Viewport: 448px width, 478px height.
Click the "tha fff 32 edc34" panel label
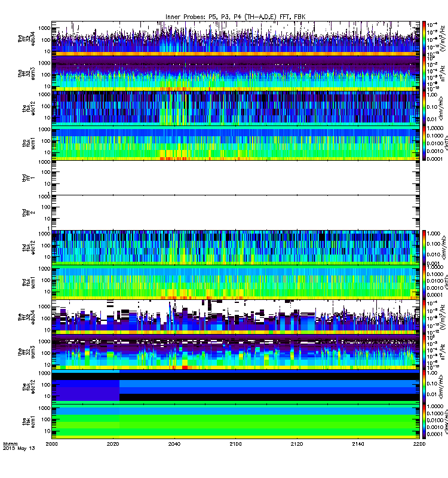tap(26, 38)
